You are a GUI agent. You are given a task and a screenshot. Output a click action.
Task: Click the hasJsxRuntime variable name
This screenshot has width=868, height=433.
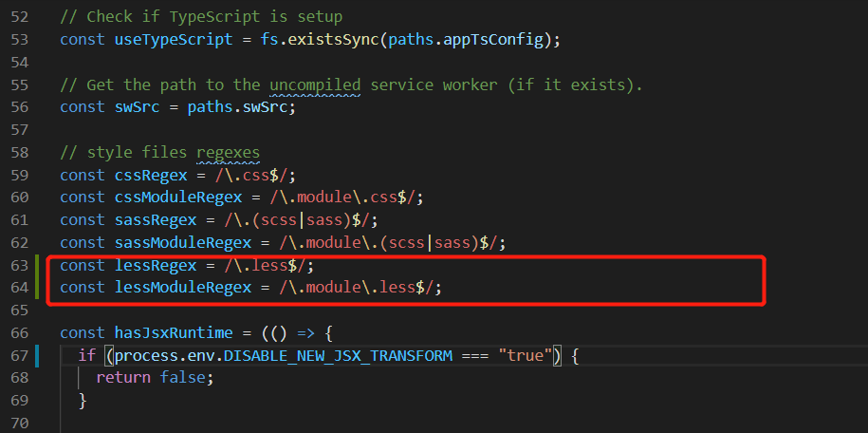tap(174, 333)
